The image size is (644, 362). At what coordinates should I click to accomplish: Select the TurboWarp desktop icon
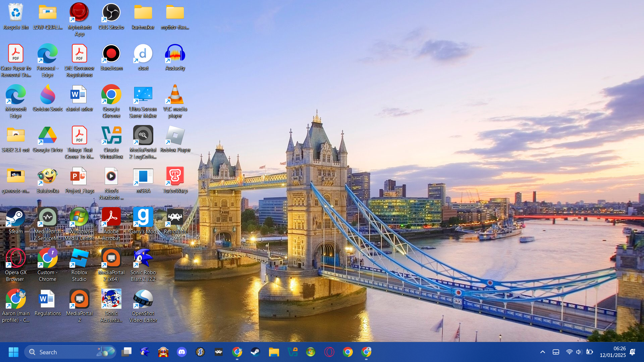[x=175, y=176]
